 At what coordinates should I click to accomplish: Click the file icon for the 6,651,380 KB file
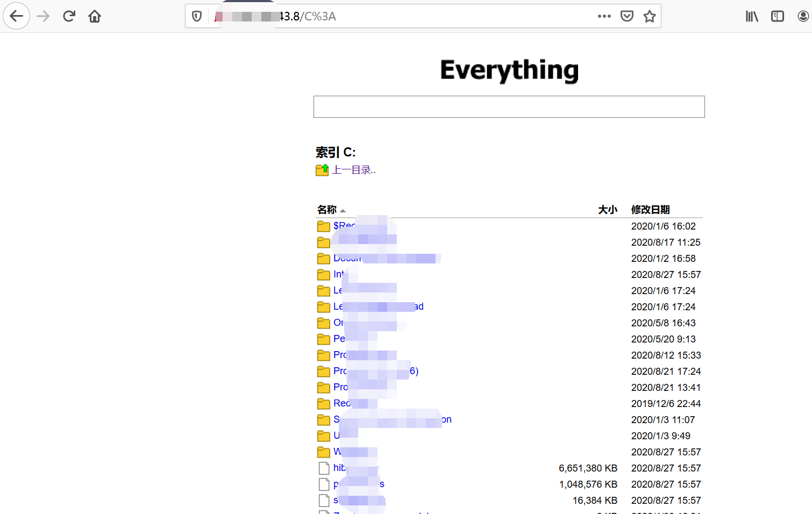click(324, 468)
